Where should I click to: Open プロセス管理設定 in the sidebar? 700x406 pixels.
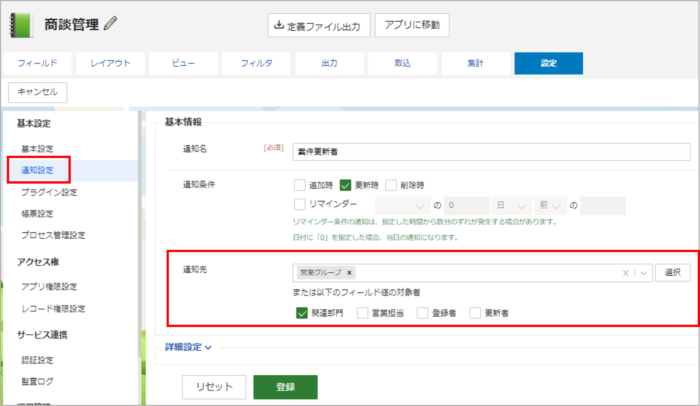pos(53,235)
